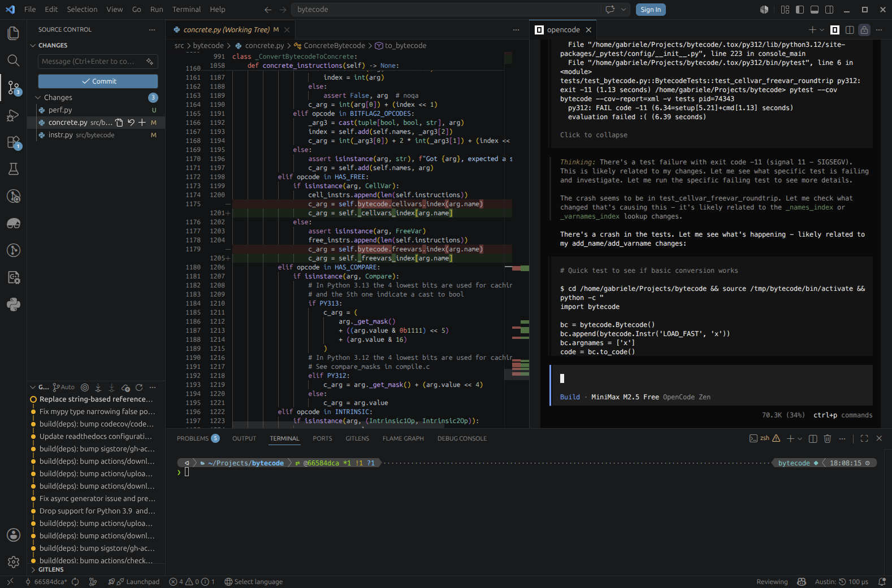
Task: Toggle the primary side bar visibility
Action: pyautogui.click(x=800, y=10)
